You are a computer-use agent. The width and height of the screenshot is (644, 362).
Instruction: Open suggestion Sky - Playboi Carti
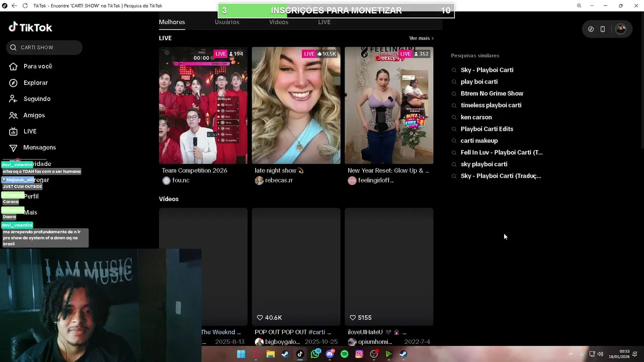point(487,70)
